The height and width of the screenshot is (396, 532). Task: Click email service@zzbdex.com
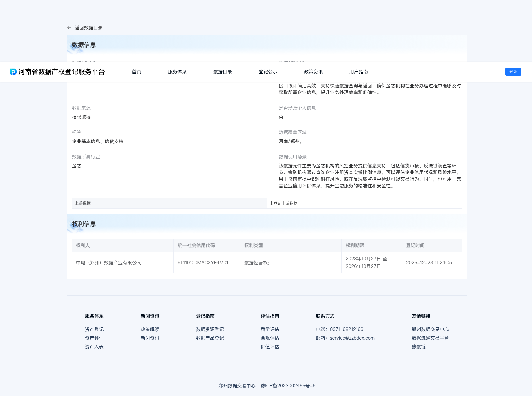pos(352,338)
